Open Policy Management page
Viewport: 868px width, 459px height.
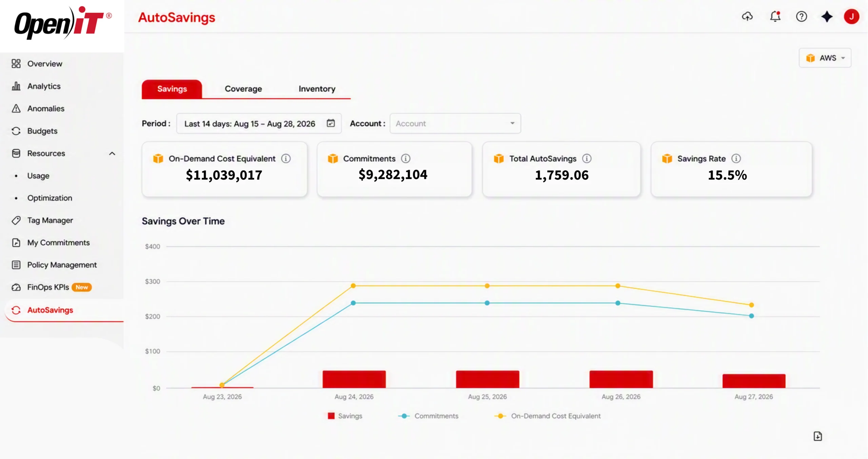[x=62, y=265]
